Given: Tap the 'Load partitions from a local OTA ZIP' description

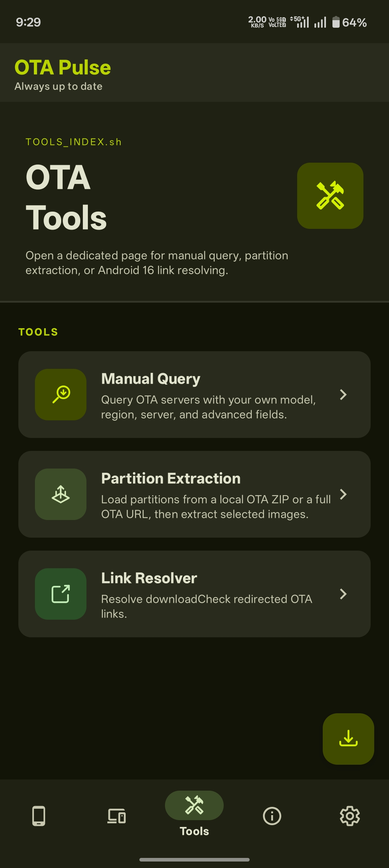Looking at the screenshot, I should (x=216, y=507).
